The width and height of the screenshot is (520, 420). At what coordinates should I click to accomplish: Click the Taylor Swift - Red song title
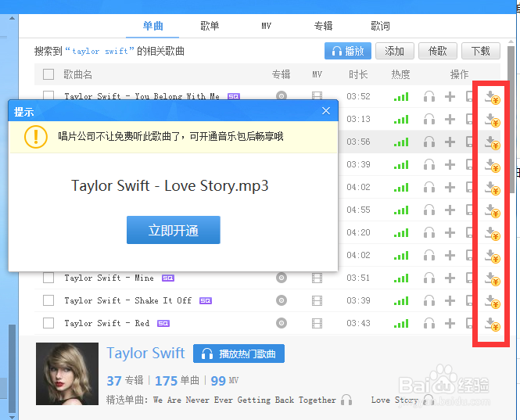[107, 323]
